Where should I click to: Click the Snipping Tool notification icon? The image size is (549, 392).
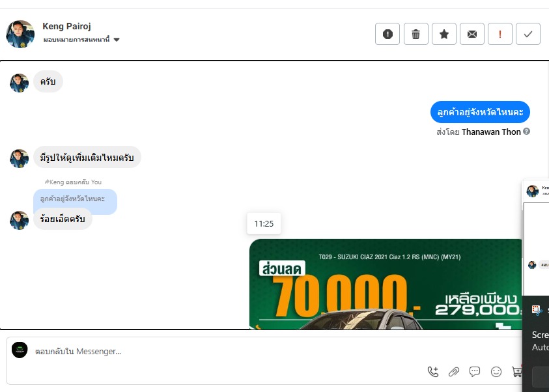point(537,310)
